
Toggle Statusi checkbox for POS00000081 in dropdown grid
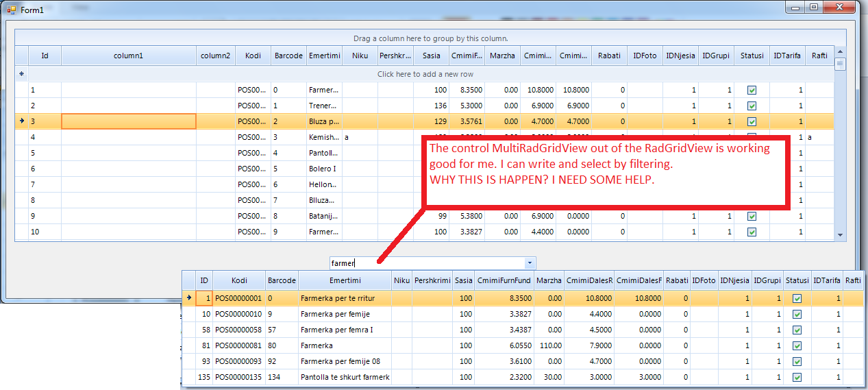pos(797,345)
